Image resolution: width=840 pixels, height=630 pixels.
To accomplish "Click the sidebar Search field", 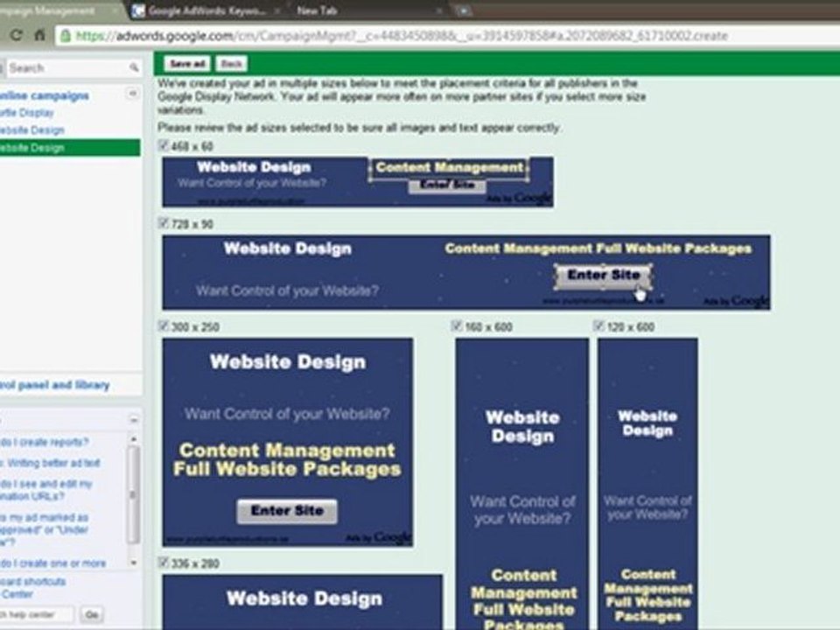I will click(67, 68).
